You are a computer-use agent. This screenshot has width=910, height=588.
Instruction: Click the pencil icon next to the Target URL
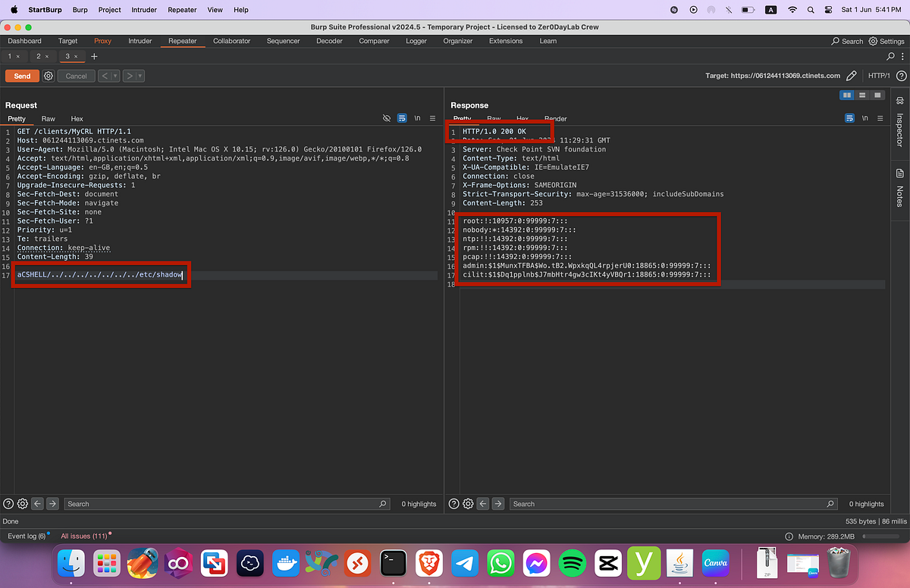(x=851, y=76)
